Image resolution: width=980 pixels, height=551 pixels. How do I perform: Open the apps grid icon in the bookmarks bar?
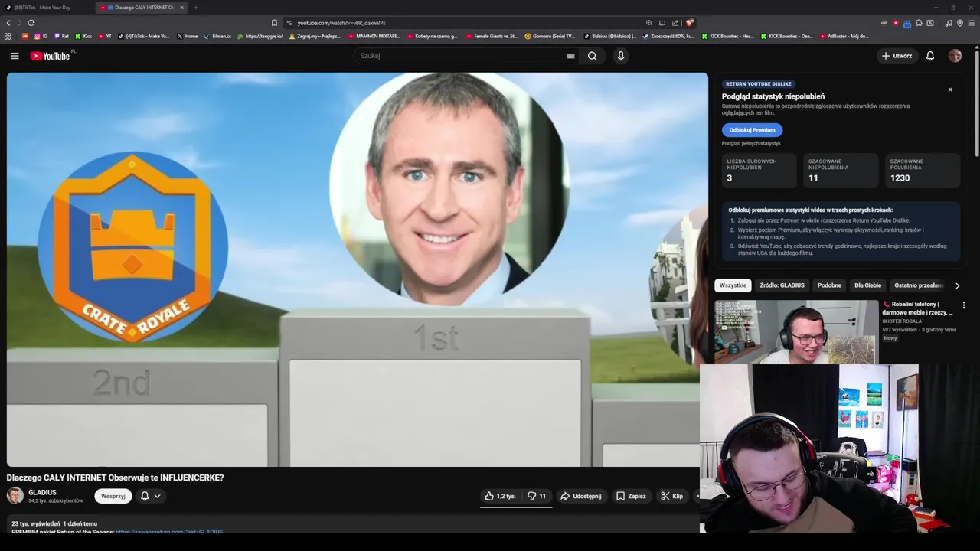click(x=8, y=36)
